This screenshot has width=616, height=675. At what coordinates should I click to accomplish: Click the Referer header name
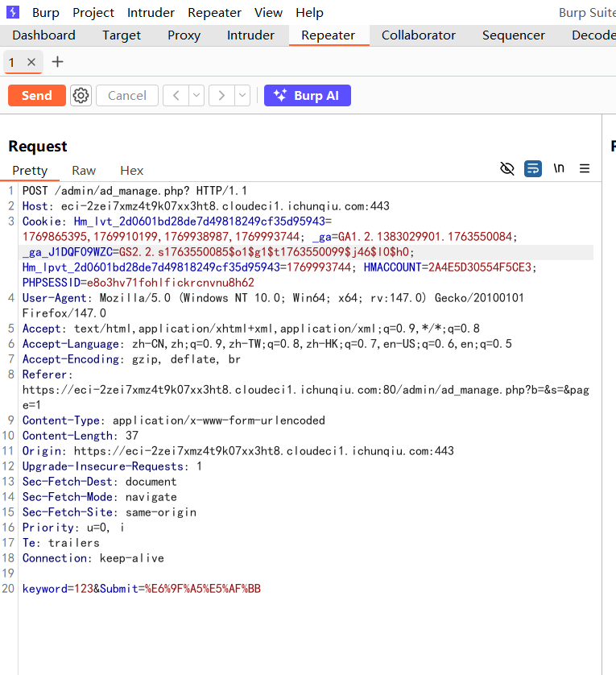pyautogui.click(x=44, y=375)
